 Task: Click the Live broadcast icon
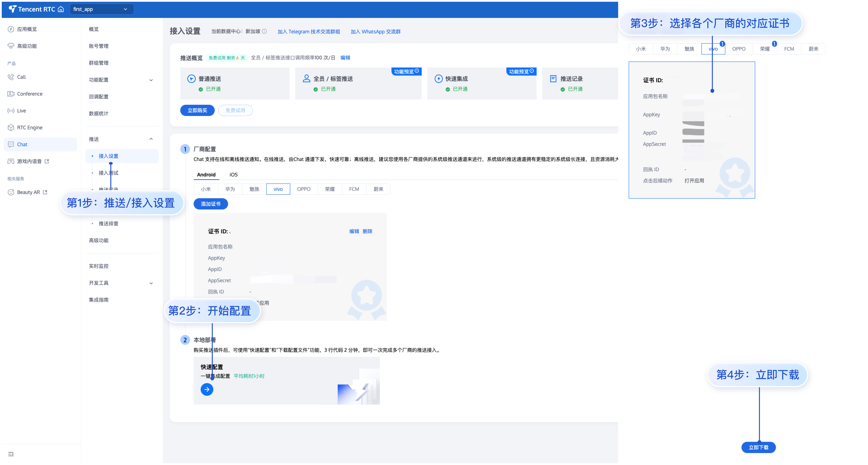point(11,111)
